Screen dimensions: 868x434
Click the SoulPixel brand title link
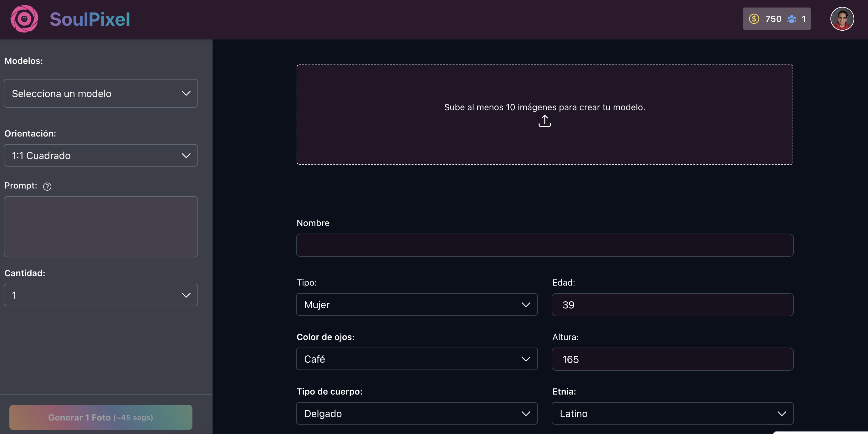89,19
